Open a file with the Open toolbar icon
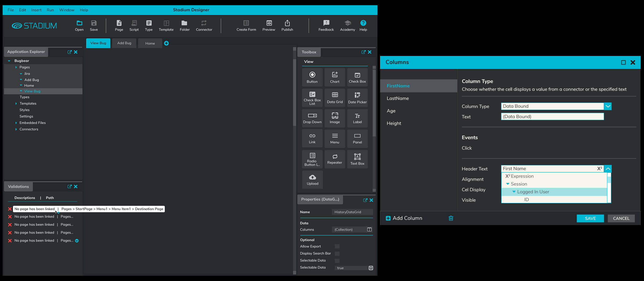 [79, 26]
